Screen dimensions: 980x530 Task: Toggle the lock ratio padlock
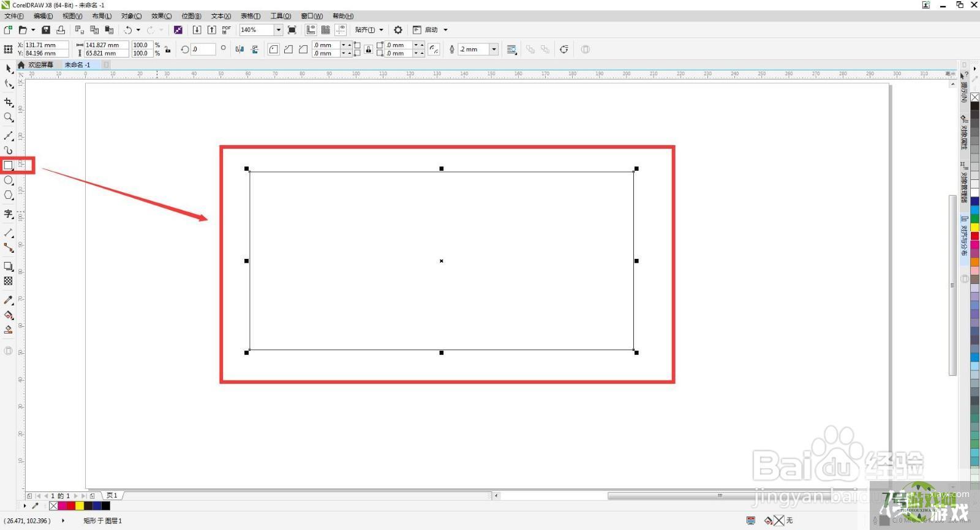click(167, 50)
